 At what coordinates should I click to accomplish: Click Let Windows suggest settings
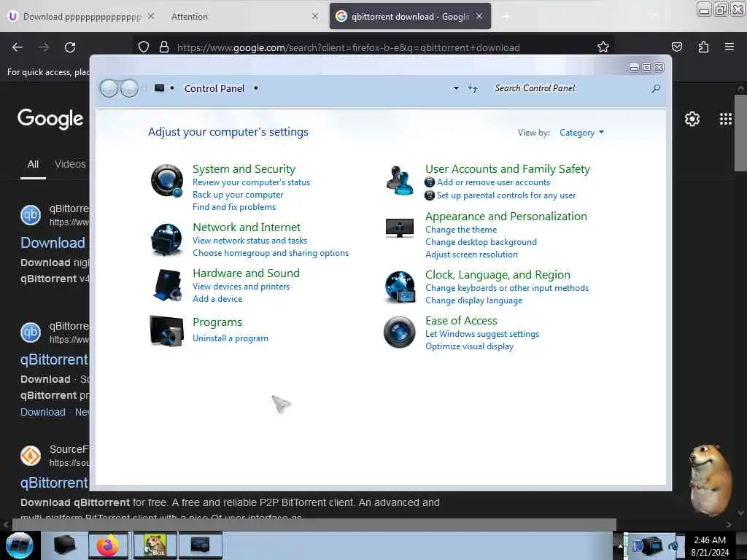[482, 334]
